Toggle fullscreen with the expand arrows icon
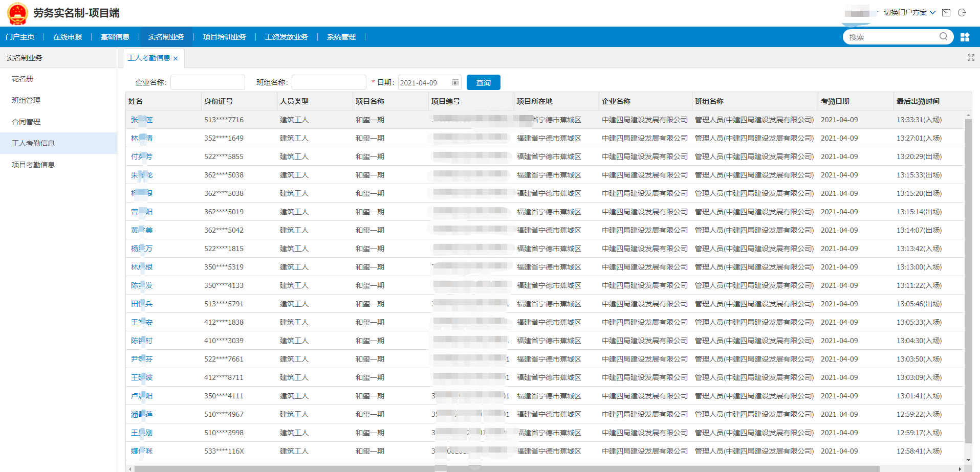The width and height of the screenshot is (980, 472). [971, 58]
